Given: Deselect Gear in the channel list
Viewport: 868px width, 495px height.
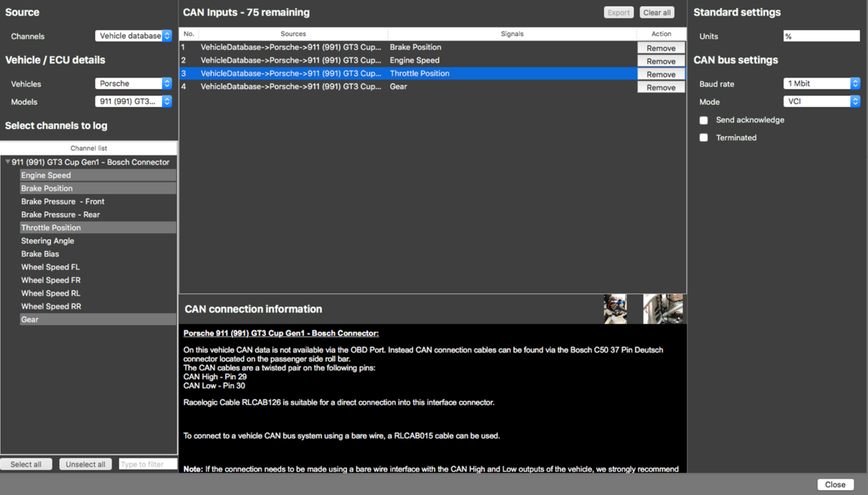Looking at the screenshot, I should 98,319.
